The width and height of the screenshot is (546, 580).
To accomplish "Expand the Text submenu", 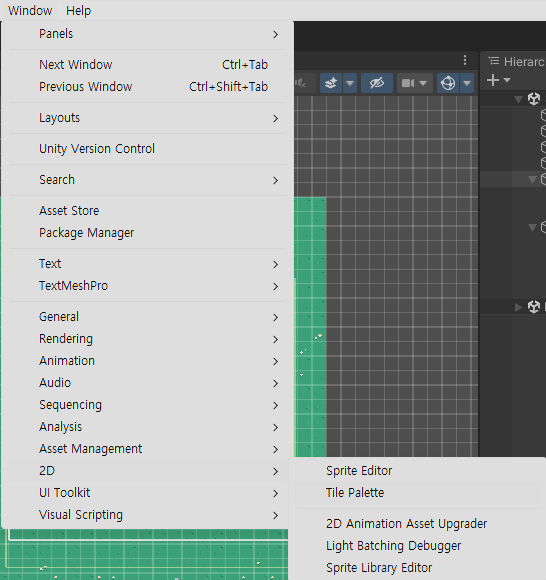I will coord(147,264).
